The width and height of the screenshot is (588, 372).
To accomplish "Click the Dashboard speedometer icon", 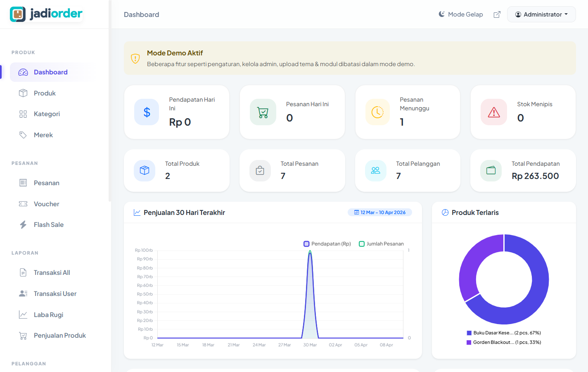I will coord(23,72).
